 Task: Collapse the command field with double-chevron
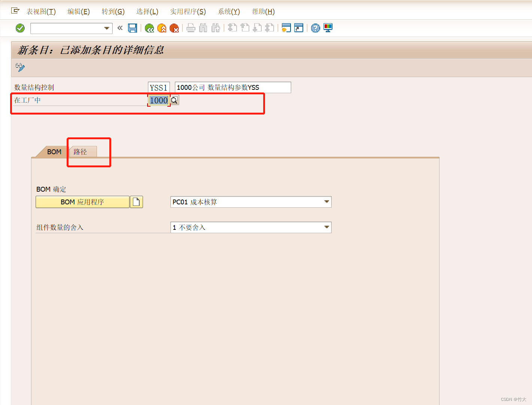coord(120,28)
